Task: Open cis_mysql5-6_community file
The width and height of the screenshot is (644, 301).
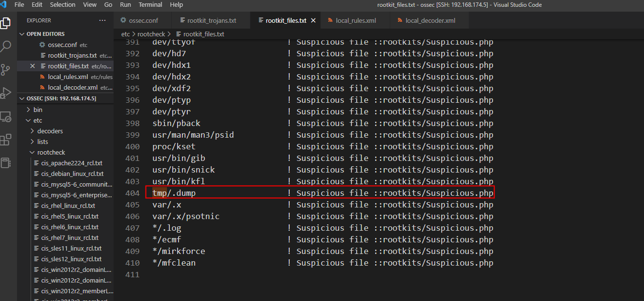Action: (x=77, y=184)
